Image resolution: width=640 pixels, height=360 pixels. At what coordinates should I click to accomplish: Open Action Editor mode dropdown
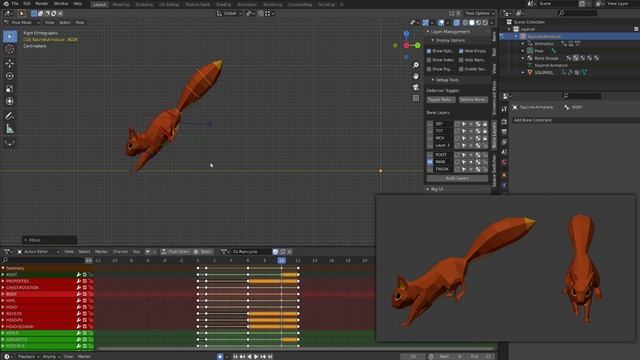click(39, 251)
